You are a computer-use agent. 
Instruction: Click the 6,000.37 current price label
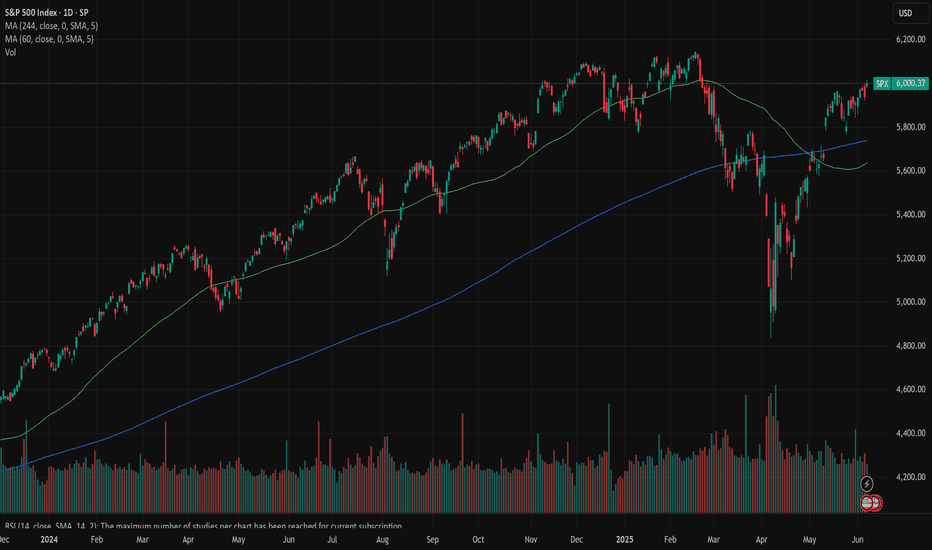click(910, 83)
